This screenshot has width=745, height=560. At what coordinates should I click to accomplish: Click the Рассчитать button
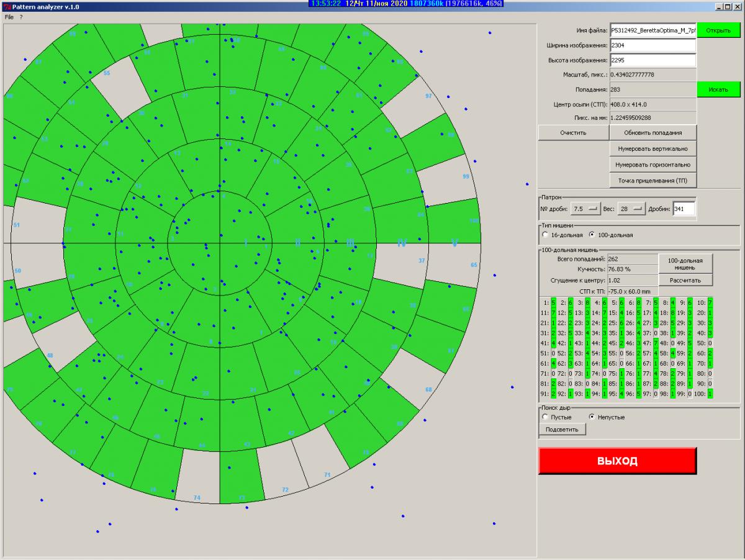coord(685,280)
